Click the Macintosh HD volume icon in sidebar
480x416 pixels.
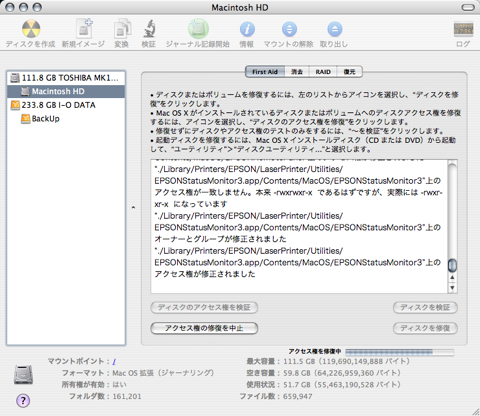25,91
